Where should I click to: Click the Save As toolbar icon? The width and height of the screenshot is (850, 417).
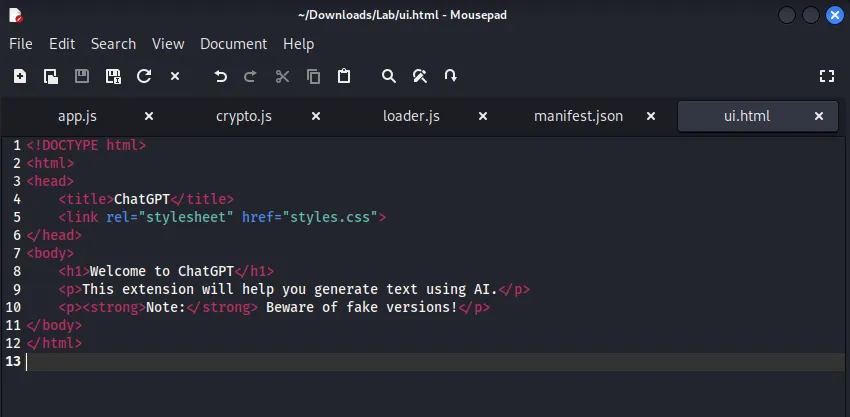(x=113, y=76)
